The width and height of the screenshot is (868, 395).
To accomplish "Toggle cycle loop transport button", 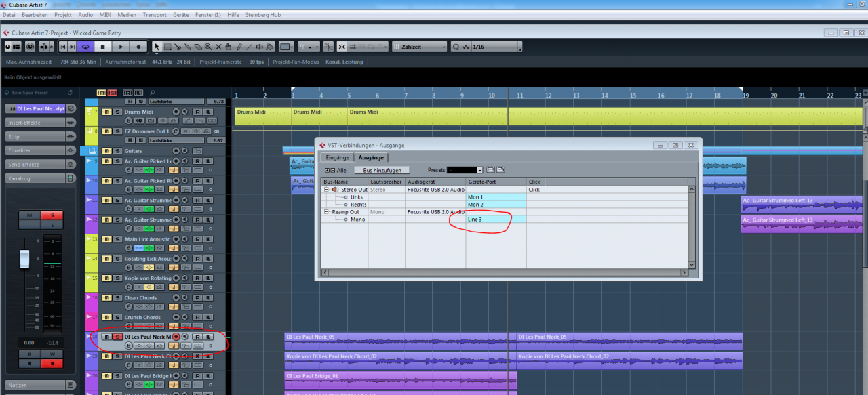I will point(85,47).
